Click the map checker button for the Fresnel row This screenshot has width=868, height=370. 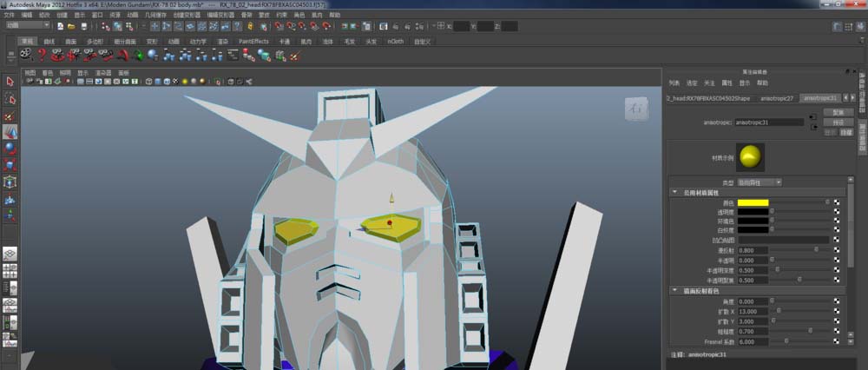[x=837, y=341]
